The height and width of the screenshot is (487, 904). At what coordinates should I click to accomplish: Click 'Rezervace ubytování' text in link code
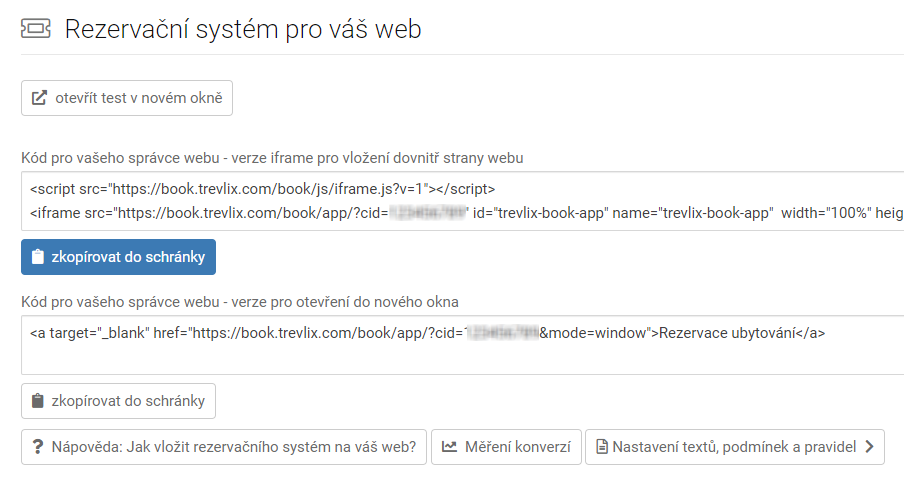727,333
